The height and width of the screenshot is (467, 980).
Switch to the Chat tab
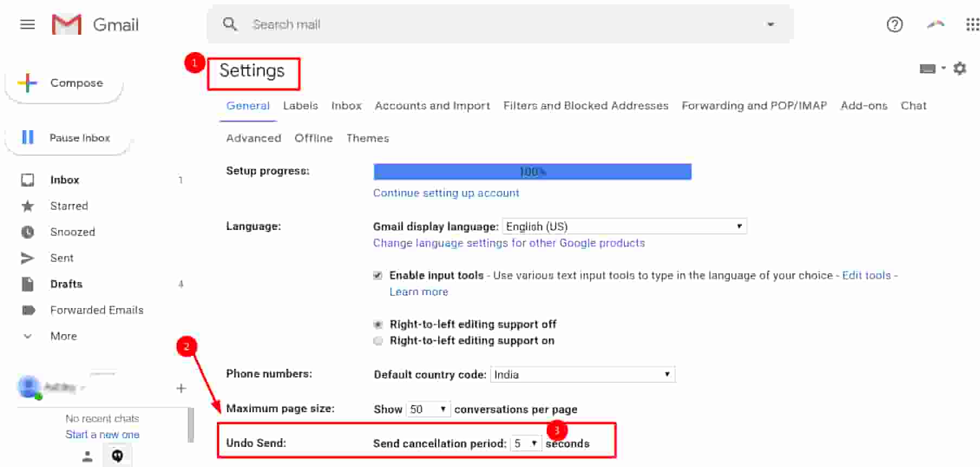pyautogui.click(x=914, y=106)
